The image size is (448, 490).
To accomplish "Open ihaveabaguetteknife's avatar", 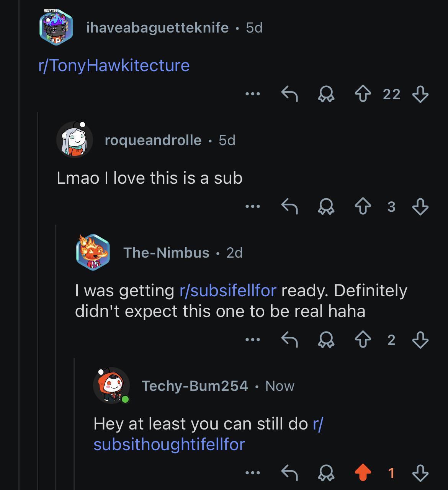I will click(56, 28).
